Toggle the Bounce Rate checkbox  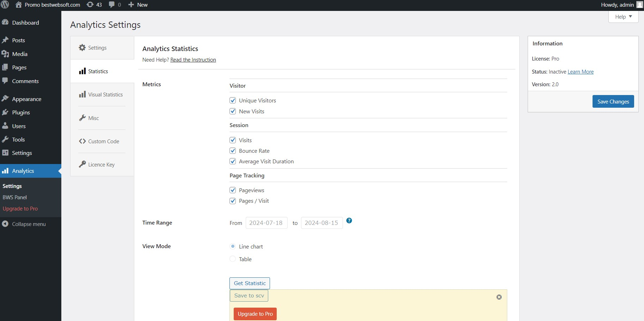(x=233, y=151)
